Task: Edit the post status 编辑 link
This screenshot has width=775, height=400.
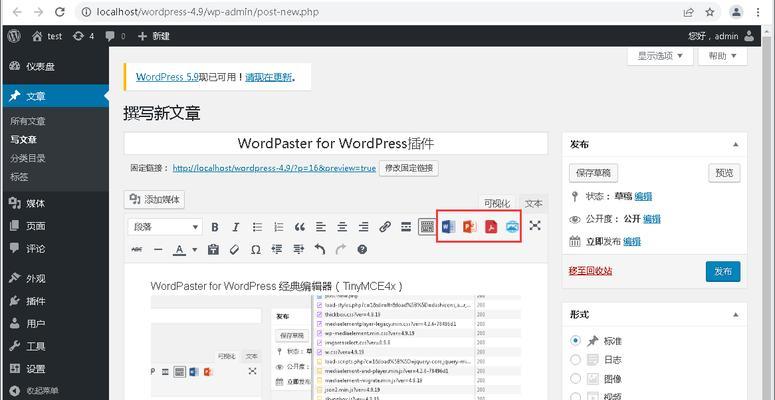Action: tap(643, 196)
